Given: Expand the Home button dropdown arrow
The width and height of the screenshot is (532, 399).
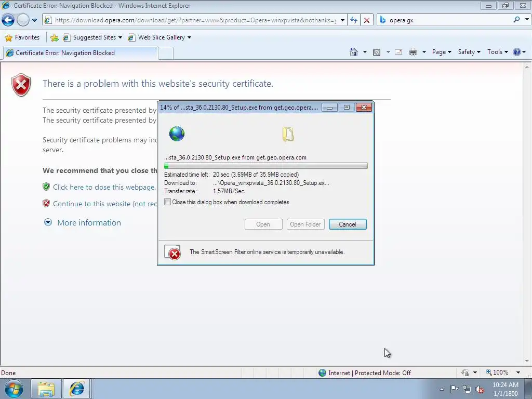Looking at the screenshot, I should pos(365,52).
